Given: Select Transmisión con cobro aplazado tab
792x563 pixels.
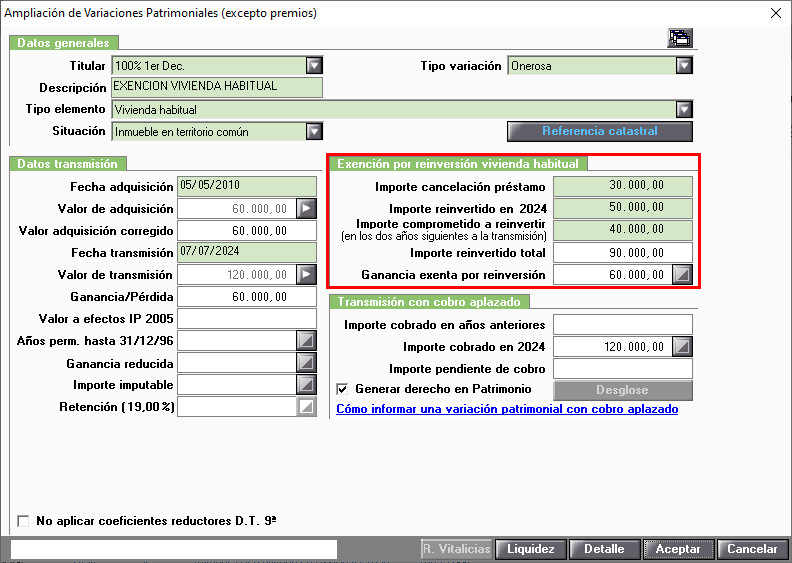Looking at the screenshot, I should coord(429,302).
